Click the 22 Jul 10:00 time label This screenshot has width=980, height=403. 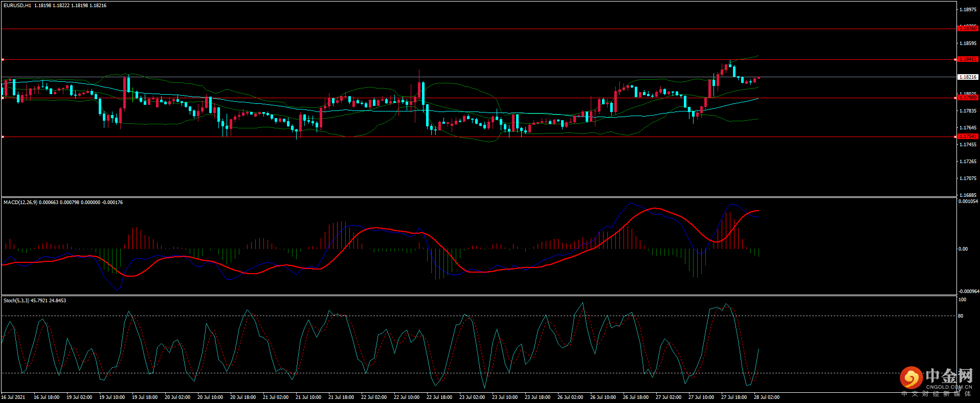pos(406,397)
